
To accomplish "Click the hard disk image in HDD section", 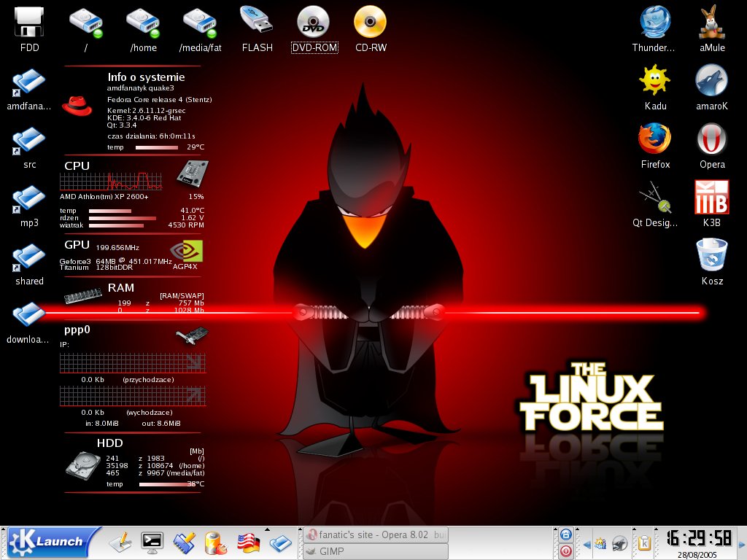I will pos(83,466).
